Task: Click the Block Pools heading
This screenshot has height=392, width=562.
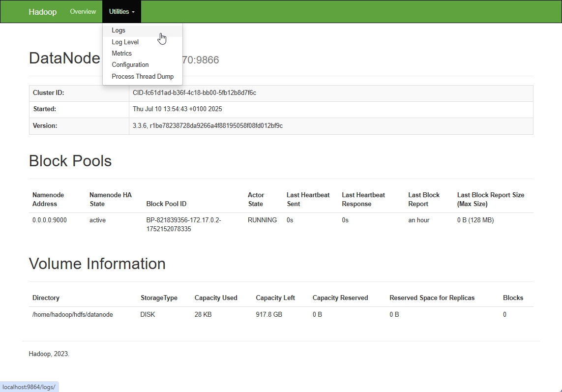Action: (70, 161)
